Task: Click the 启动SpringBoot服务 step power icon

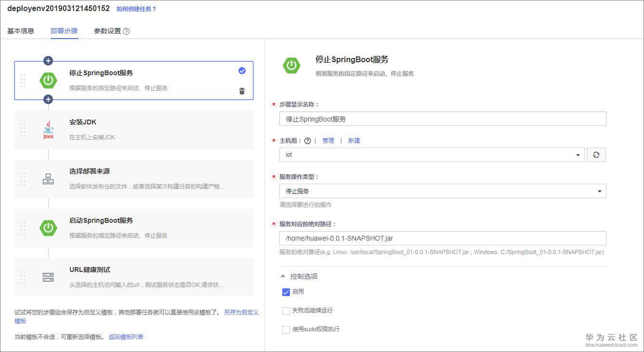Action: click(48, 228)
